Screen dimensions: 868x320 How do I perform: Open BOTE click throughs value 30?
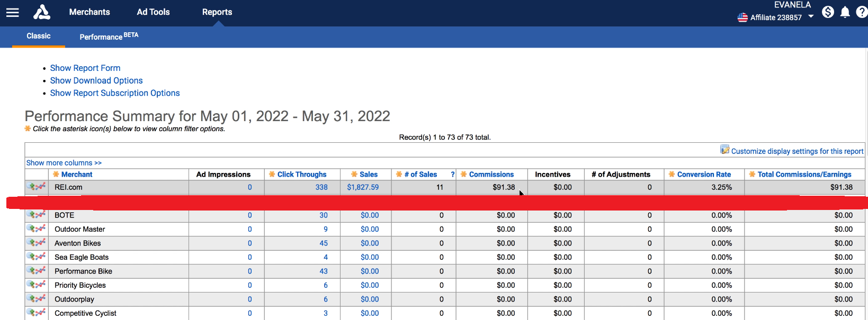coord(324,215)
